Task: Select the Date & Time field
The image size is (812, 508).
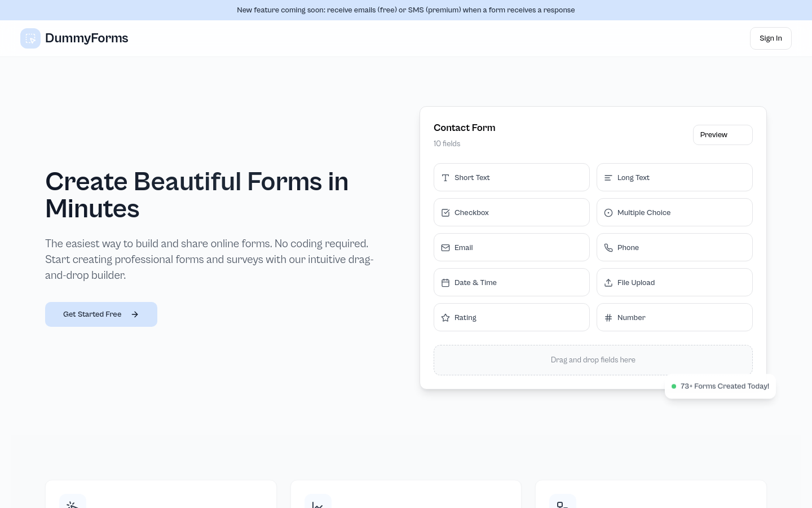Action: pos(511,282)
